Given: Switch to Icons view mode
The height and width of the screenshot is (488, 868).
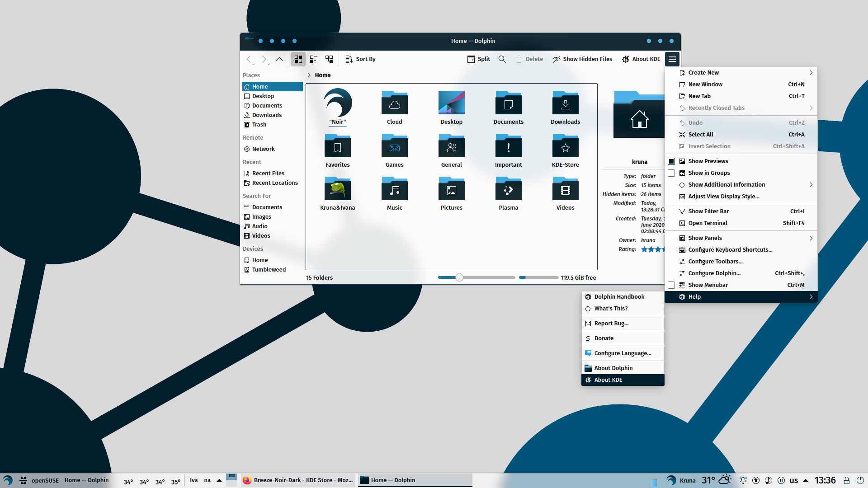Looking at the screenshot, I should (298, 59).
